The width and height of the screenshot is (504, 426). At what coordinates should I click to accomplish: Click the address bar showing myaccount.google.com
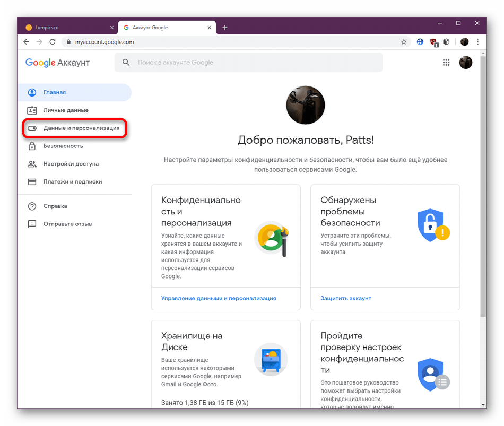click(x=236, y=42)
